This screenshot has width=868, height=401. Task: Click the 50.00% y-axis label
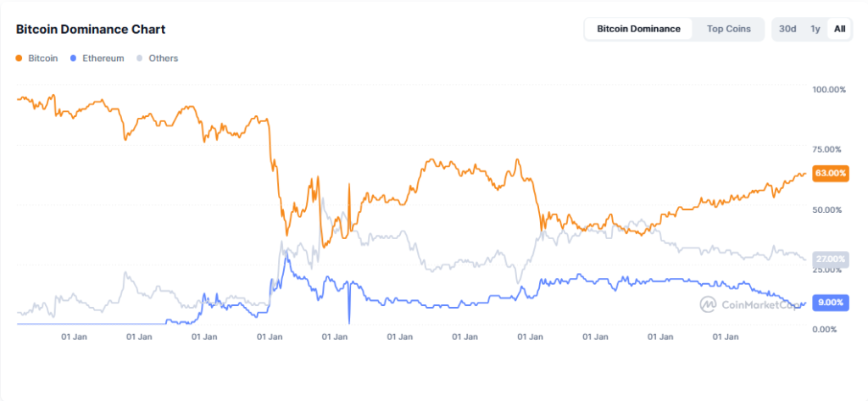click(x=829, y=209)
